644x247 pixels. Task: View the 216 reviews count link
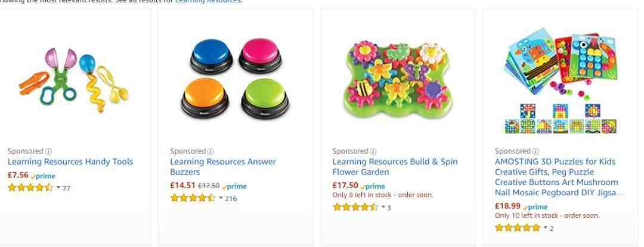pos(231,199)
